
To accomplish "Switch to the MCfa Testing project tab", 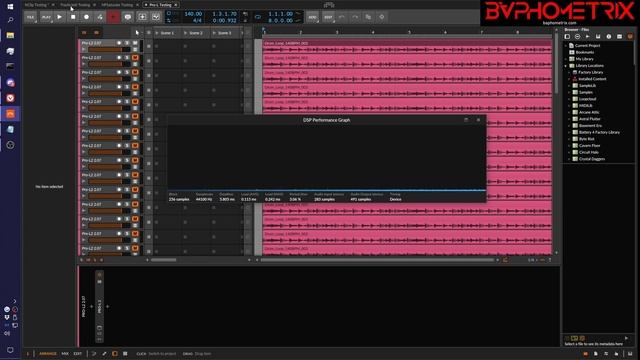I will (x=36, y=5).
